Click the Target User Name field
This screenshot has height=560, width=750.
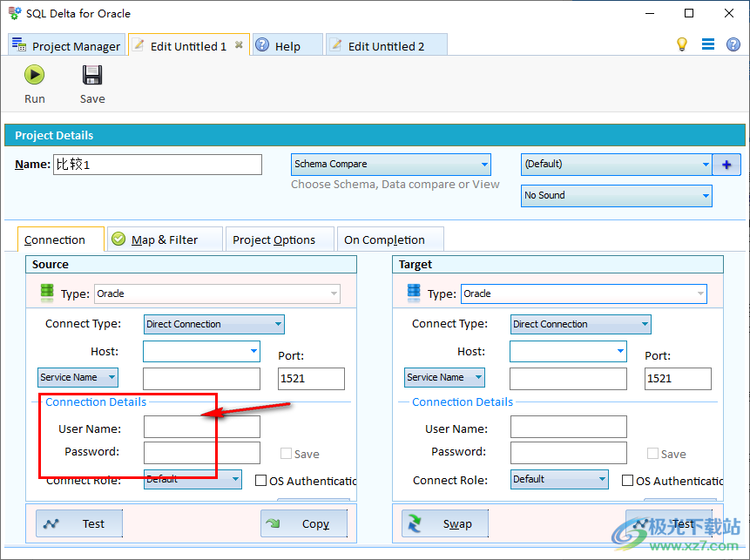[569, 427]
